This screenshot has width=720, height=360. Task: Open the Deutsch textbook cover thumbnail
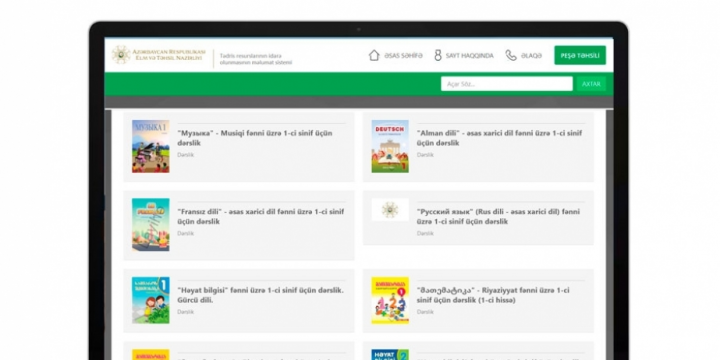[390, 146]
